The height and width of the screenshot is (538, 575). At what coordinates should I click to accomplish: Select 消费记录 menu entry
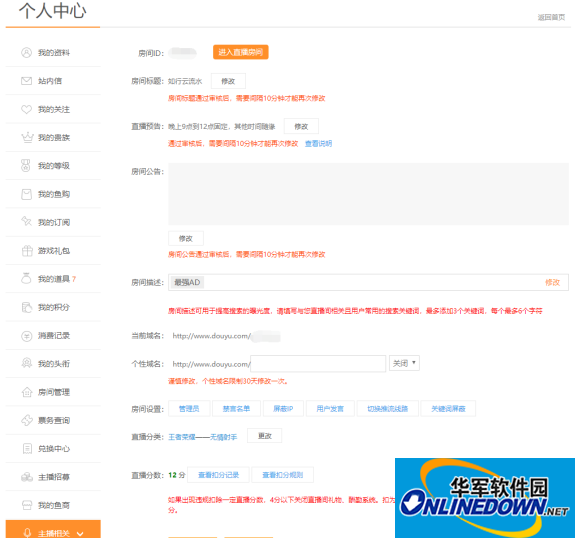[x=53, y=336]
